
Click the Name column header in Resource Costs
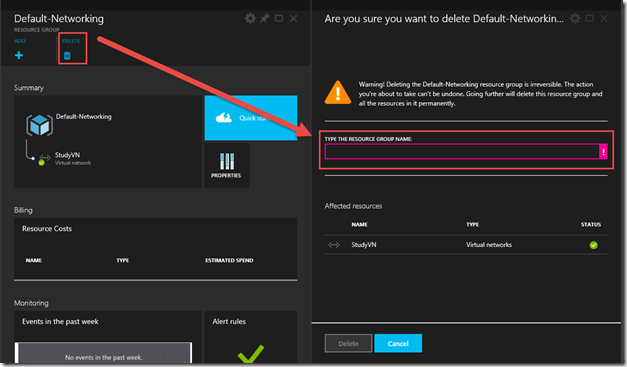[34, 260]
